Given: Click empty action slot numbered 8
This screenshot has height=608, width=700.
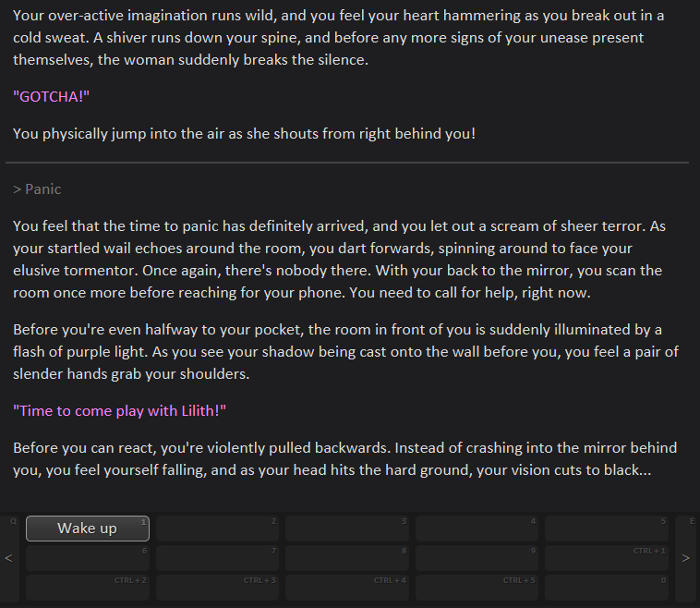Looking at the screenshot, I should coord(347,558).
